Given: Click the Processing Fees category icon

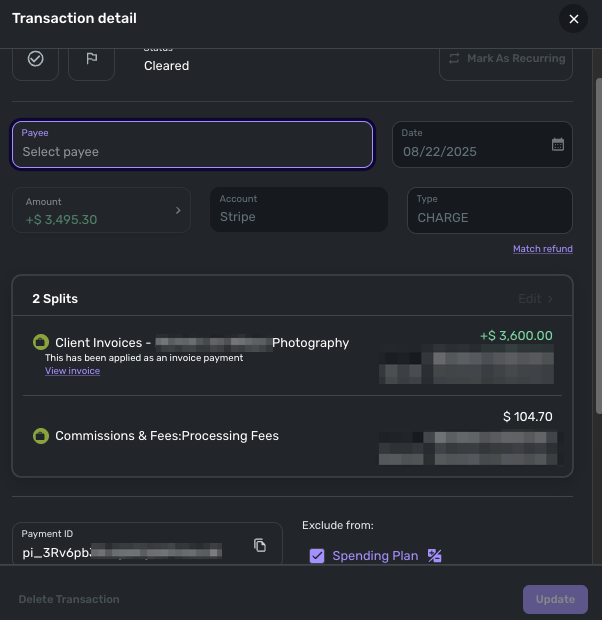Looking at the screenshot, I should 41,436.
